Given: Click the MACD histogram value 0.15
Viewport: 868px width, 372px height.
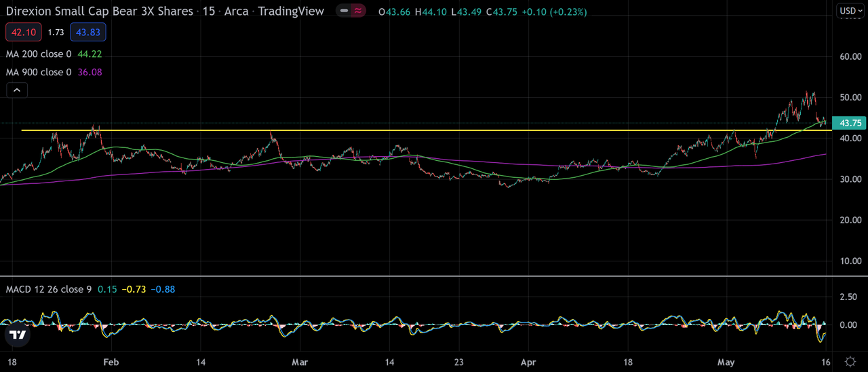Looking at the screenshot, I should pos(107,290).
